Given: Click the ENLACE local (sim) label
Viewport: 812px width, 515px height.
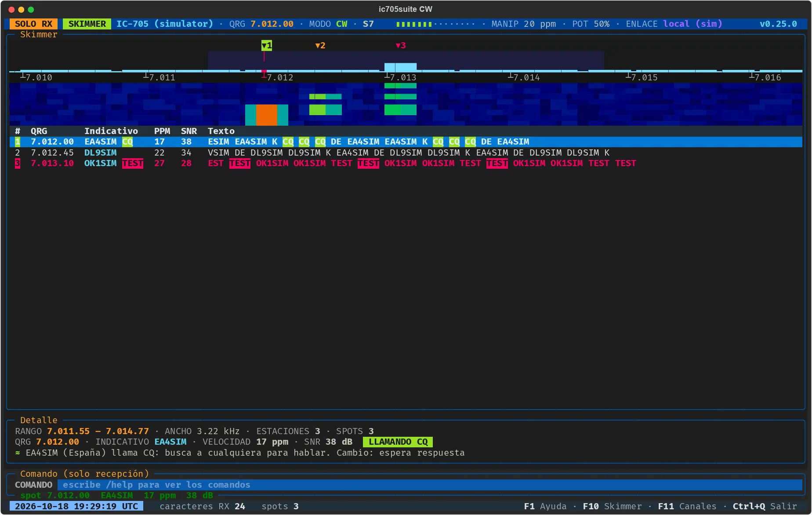Looking at the screenshot, I should point(674,24).
